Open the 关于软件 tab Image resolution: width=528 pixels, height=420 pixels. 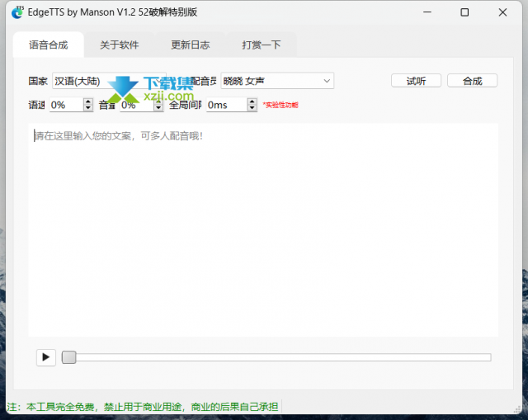(x=119, y=45)
